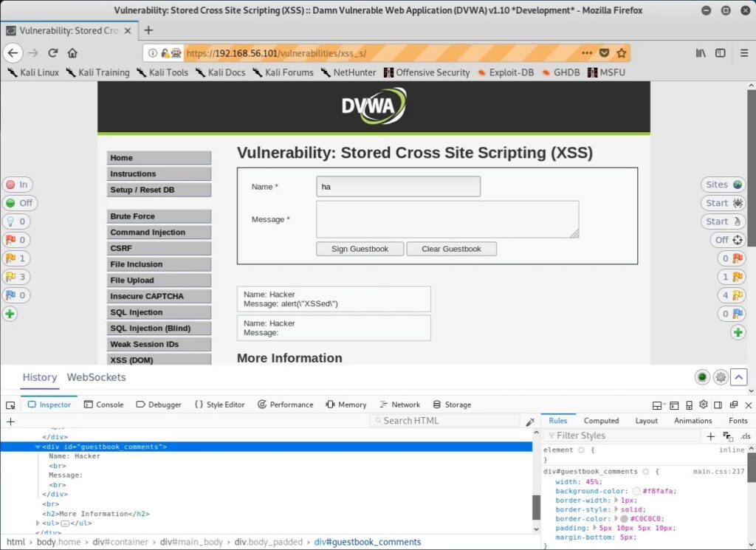The height and width of the screenshot is (550, 756).
Task: Add a new CSS rule
Action: [x=711, y=436]
